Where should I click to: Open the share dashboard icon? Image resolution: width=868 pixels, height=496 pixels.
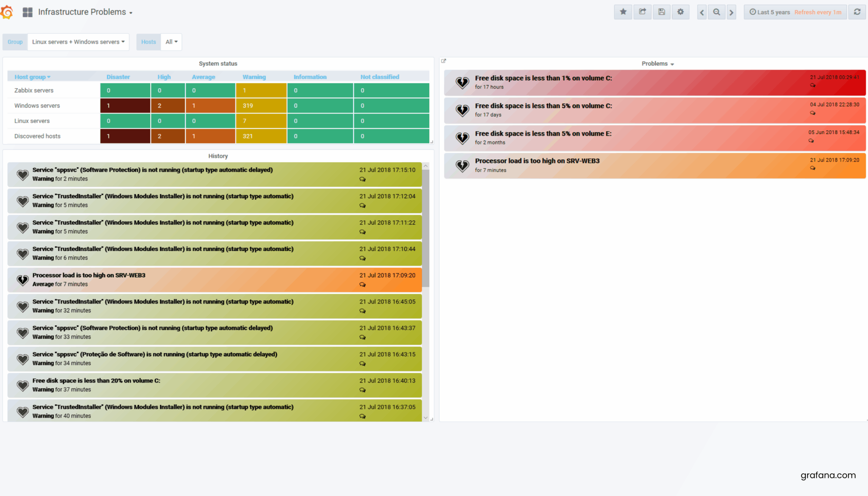pos(642,12)
